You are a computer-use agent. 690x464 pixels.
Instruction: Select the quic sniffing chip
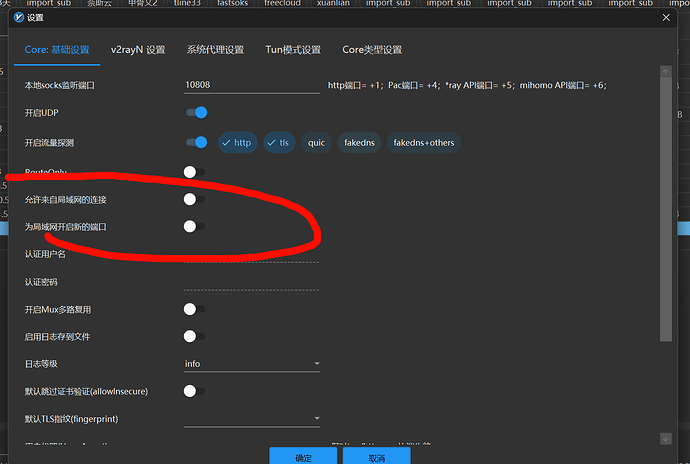[x=316, y=143]
